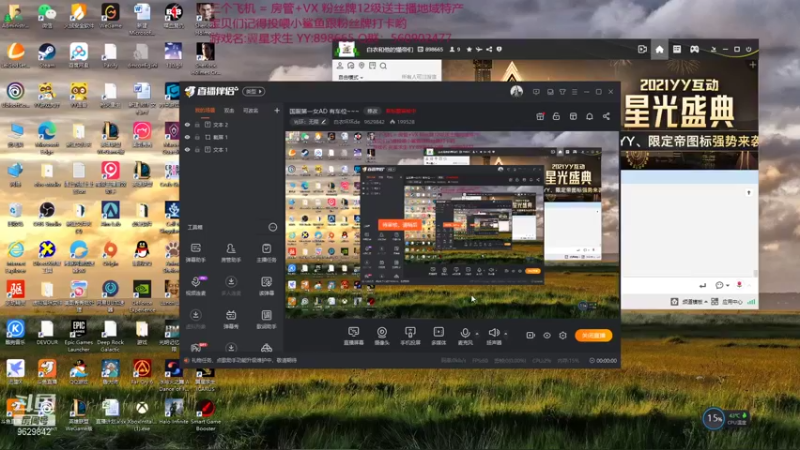
Task: Open 视频连麦 video co-stream tool
Action: (x=196, y=286)
